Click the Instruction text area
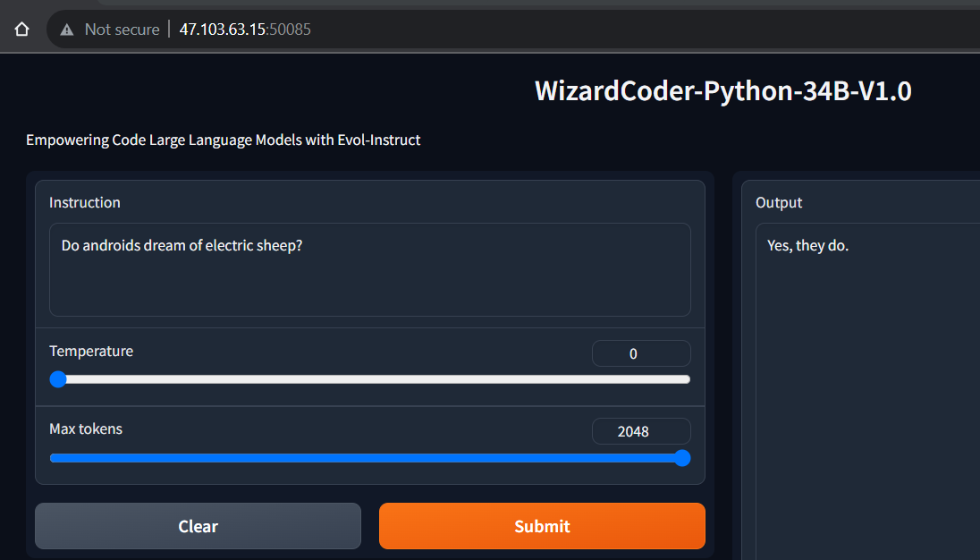980x560 pixels. coord(369,279)
